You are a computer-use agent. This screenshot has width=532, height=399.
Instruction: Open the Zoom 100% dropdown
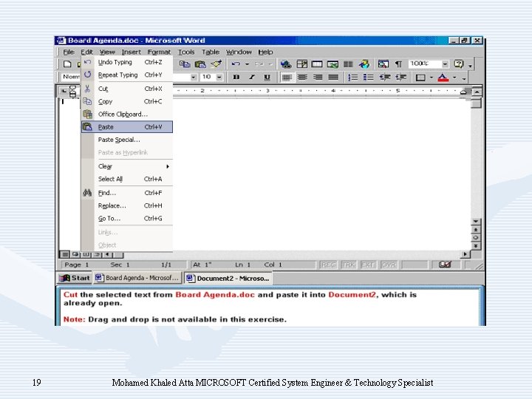pos(445,64)
